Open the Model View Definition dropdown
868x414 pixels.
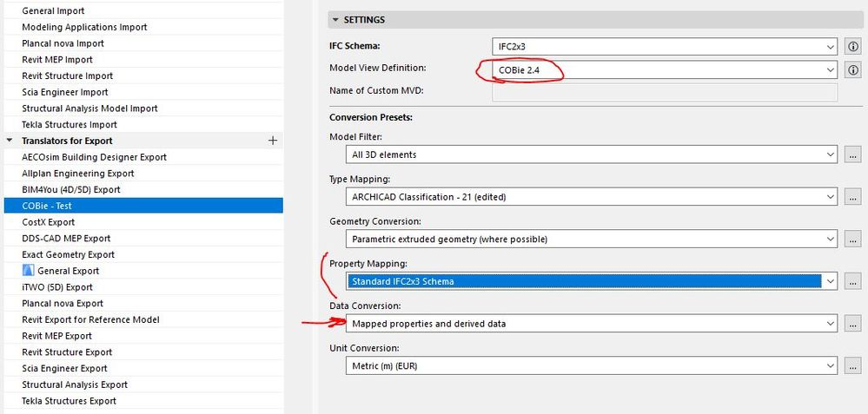[x=665, y=69]
